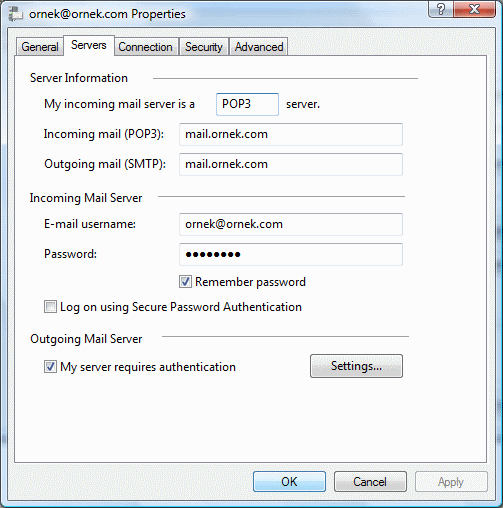Click the POP3 server type field
The width and height of the screenshot is (503, 508).
tap(247, 104)
